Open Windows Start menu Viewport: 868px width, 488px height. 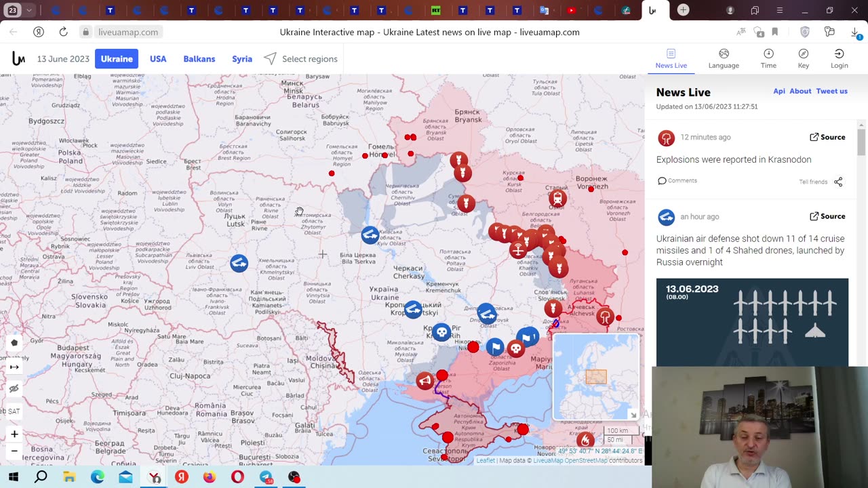tap(14, 477)
